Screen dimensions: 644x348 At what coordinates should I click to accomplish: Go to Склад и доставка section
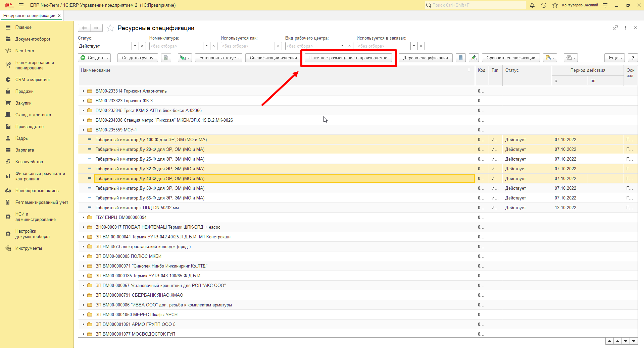(33, 115)
